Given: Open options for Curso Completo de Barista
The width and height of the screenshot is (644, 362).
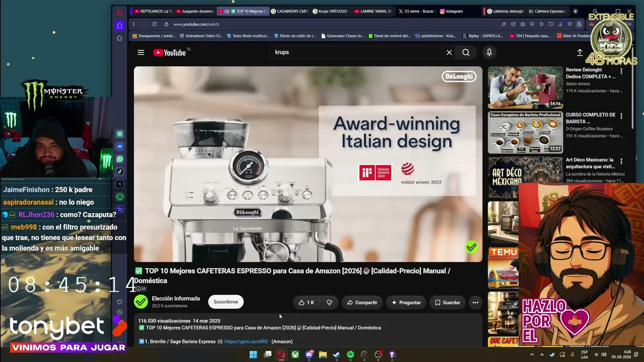Looking at the screenshot, I should (621, 116).
